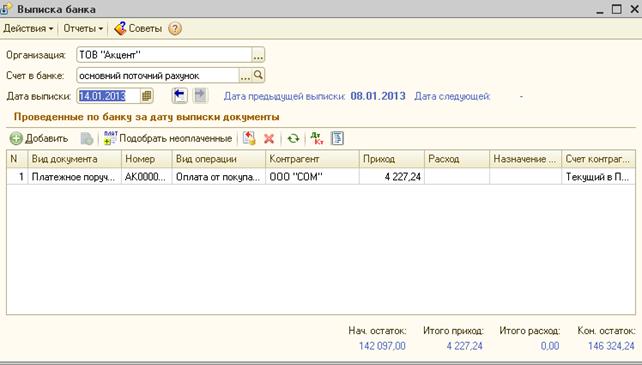Viewport: 642px width, 365px height.
Task: Click the document structure icon in toolbar
Action: (337, 138)
